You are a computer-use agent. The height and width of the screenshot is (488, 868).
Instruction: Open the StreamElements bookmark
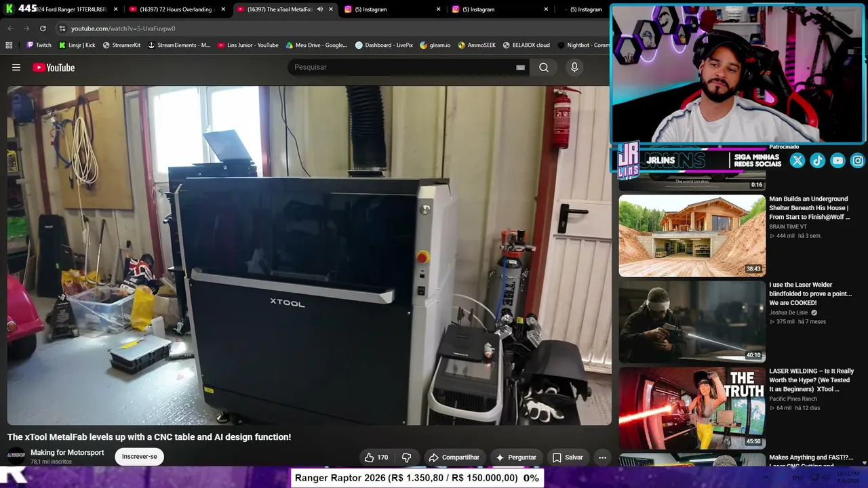click(179, 45)
